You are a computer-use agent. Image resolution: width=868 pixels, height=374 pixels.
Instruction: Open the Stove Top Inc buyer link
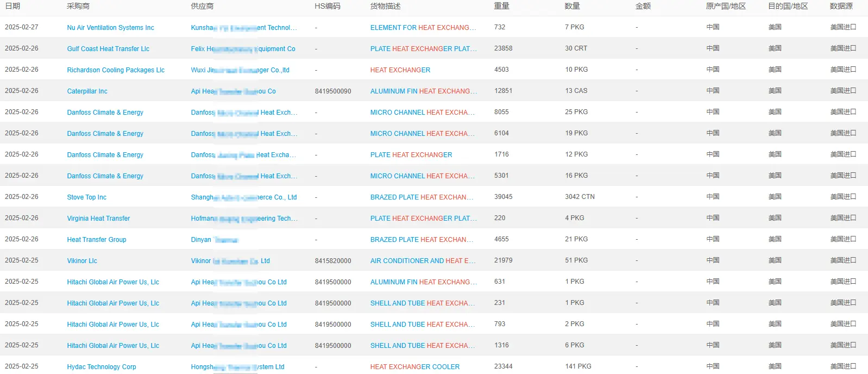click(x=86, y=197)
